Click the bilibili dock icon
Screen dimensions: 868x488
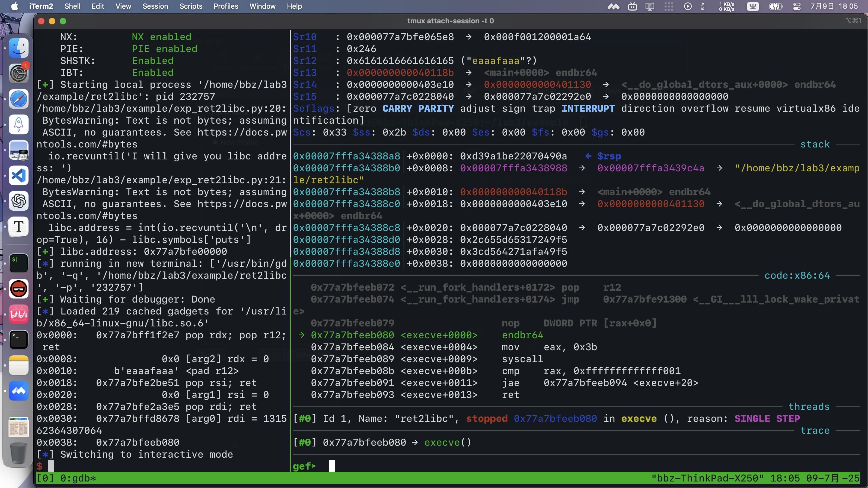(18, 314)
